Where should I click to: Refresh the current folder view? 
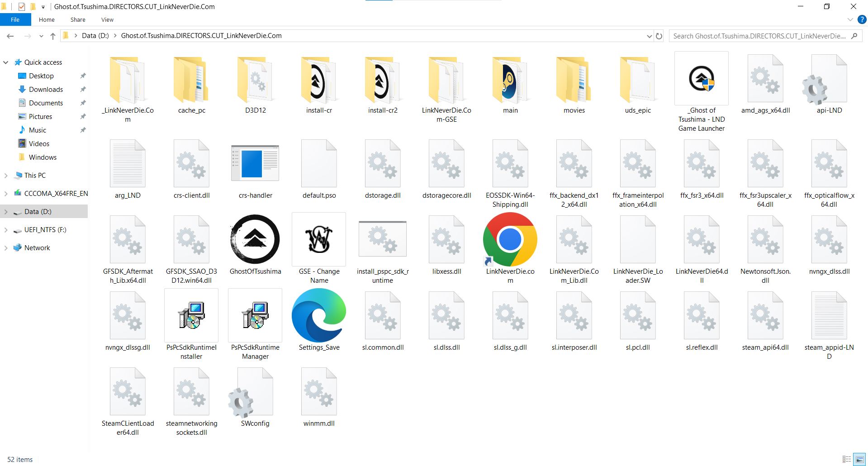(x=659, y=36)
